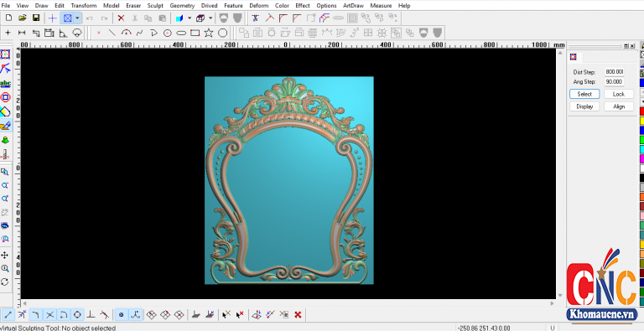This screenshot has height=331, width=644.
Task: Select the point drawing tool
Action: 98,33
